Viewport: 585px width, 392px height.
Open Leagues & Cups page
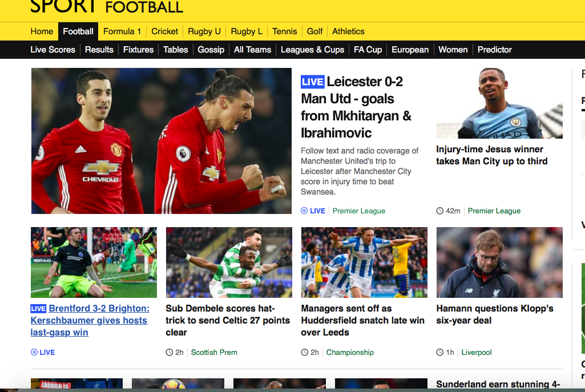312,50
